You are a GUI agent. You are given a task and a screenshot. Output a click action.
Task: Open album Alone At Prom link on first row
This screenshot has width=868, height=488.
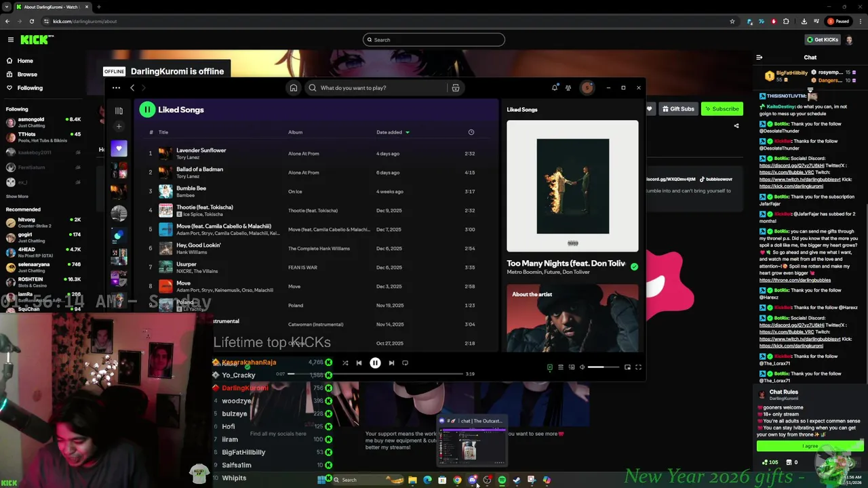303,154
